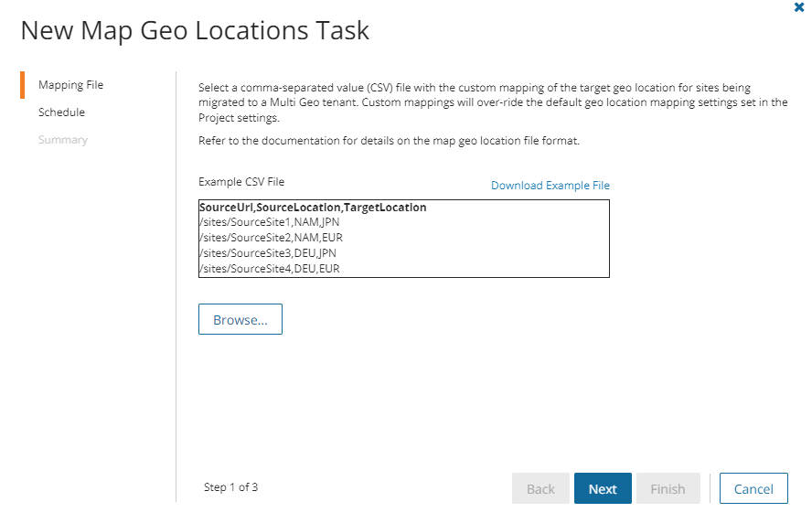The width and height of the screenshot is (812, 523).
Task: Click the Back button
Action: [540, 489]
